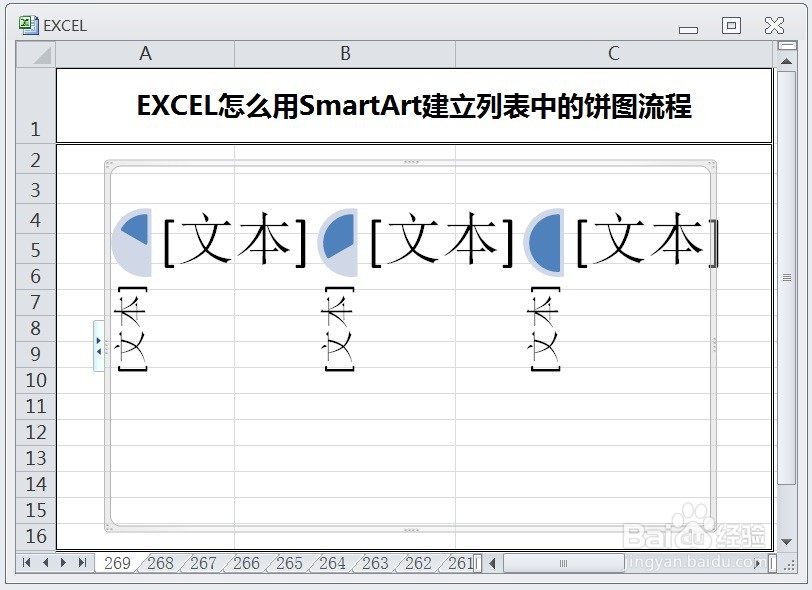
Task: Click the title cell about SmartArt饼图流程
Action: coord(414,106)
